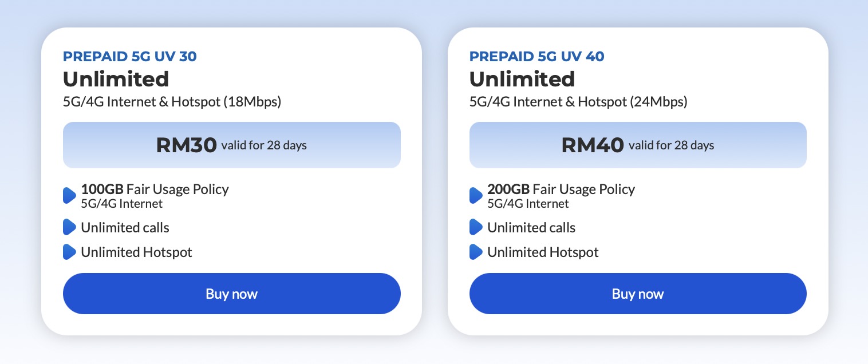Select the PREPAID 5G UV 30 title

click(130, 57)
